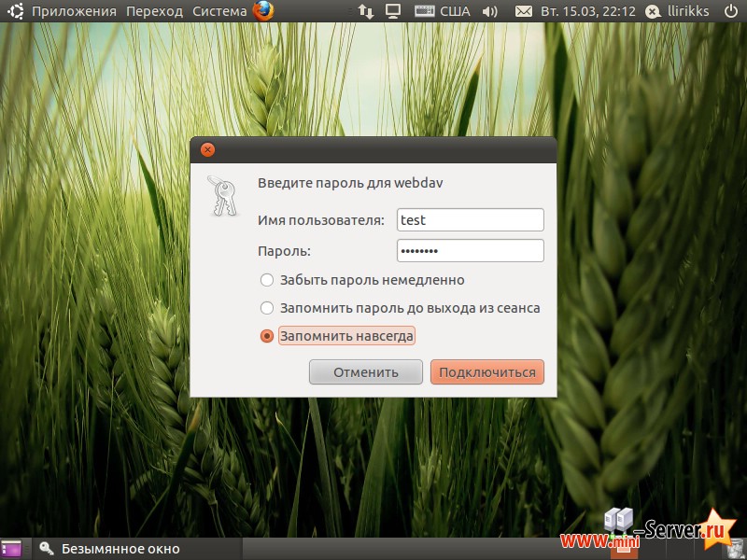
Task: Show the calendar from the date and time
Action: click(588, 11)
